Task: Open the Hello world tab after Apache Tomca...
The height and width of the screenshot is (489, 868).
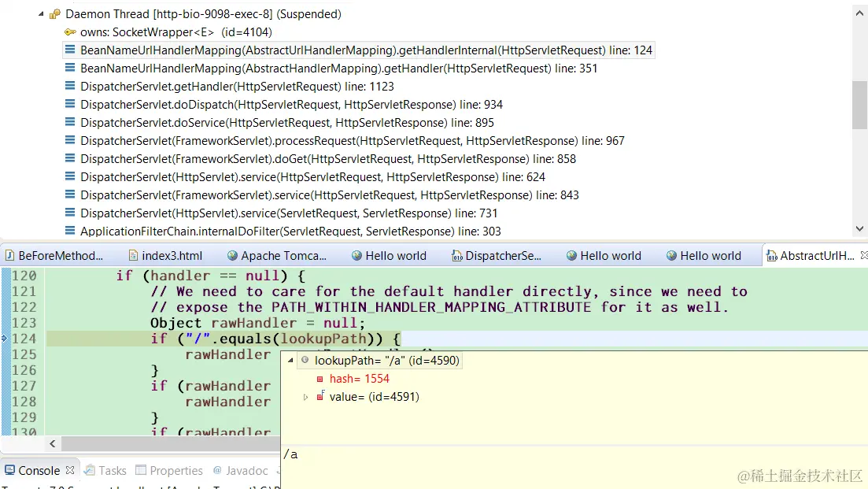Action: coord(390,256)
